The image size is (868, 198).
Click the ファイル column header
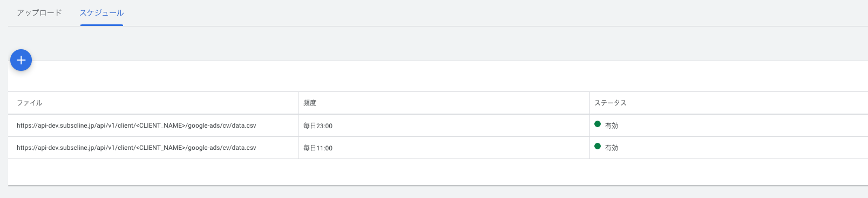coord(29,103)
